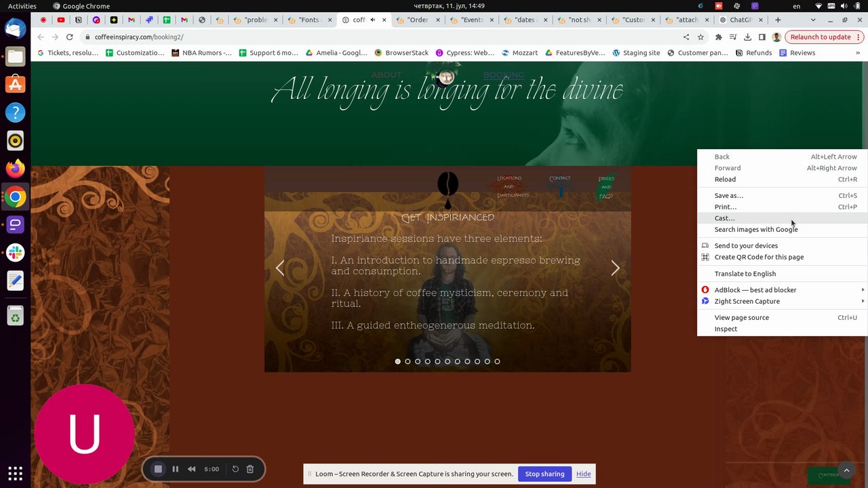The width and height of the screenshot is (868, 488).
Task: Open Ubuntu Software from the dock
Action: (x=15, y=84)
